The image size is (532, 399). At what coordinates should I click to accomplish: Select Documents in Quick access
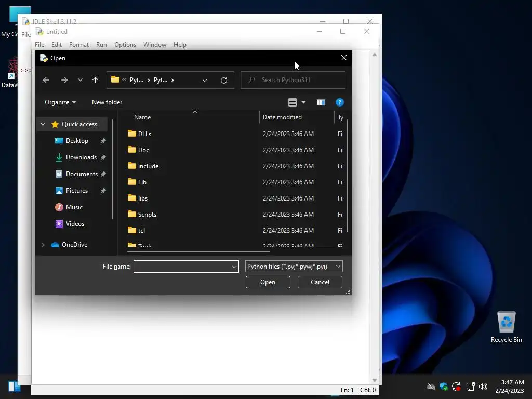click(x=82, y=174)
